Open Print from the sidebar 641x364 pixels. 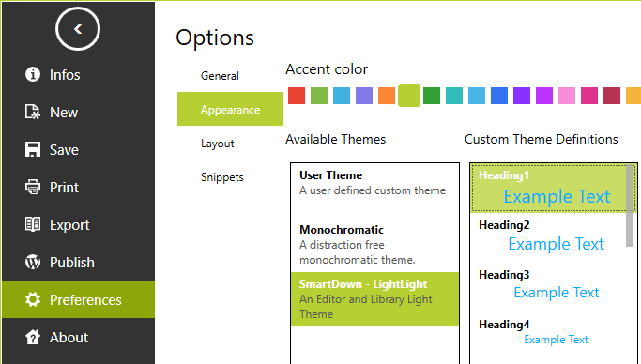79,187
